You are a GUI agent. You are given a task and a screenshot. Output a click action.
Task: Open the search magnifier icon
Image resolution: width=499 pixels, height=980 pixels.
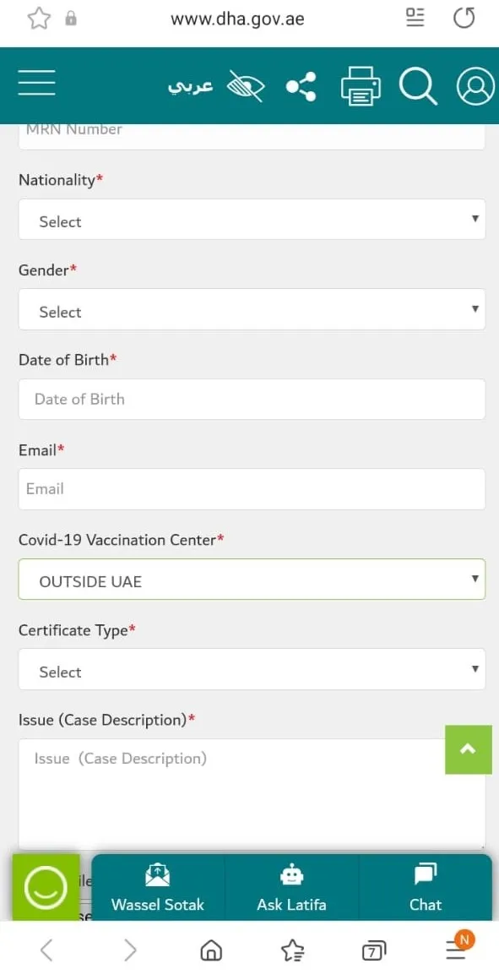point(418,85)
